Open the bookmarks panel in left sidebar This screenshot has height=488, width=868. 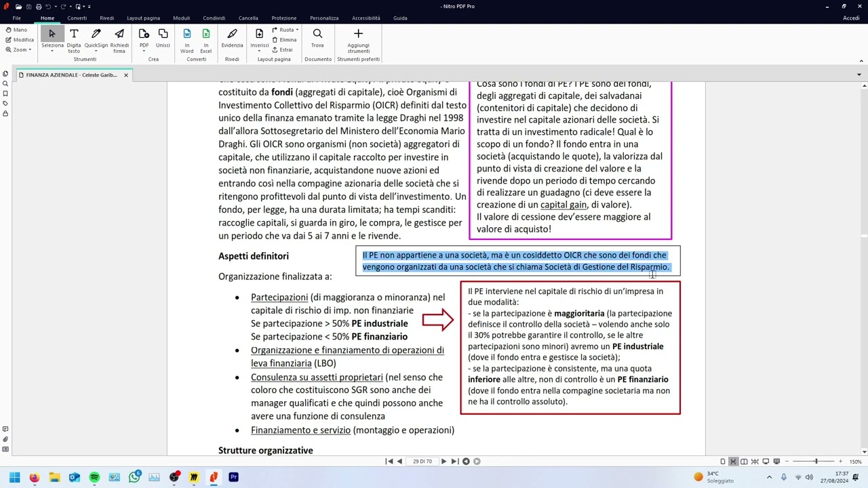tap(5, 94)
